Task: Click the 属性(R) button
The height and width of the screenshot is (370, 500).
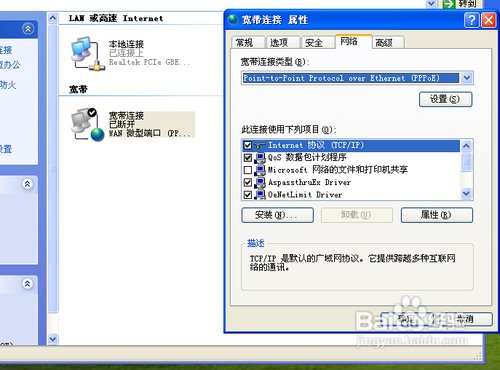Action: point(437,215)
